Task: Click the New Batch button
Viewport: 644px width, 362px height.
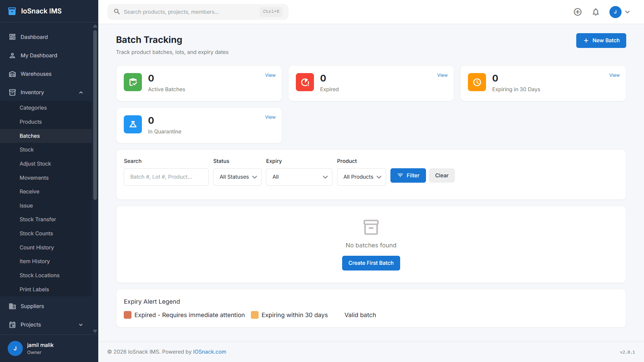Action: [601, 40]
